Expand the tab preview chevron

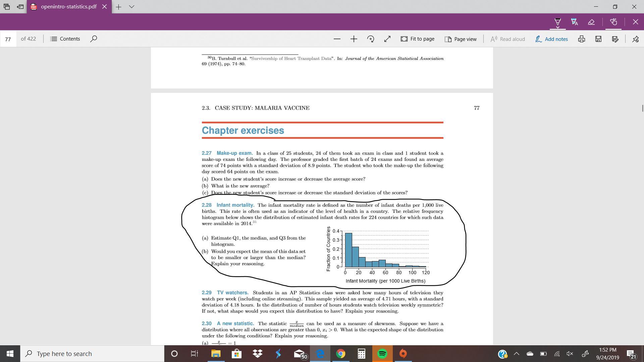[x=131, y=7]
